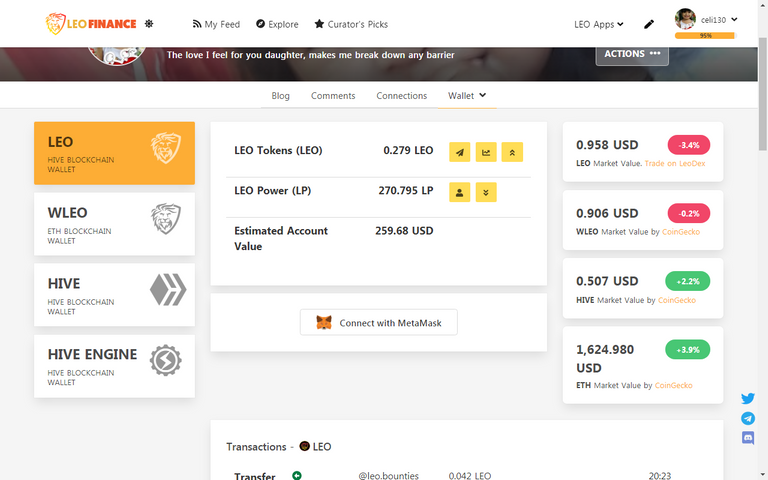Click the 95% voting power bar
768x480 pixels.
coord(705,35)
